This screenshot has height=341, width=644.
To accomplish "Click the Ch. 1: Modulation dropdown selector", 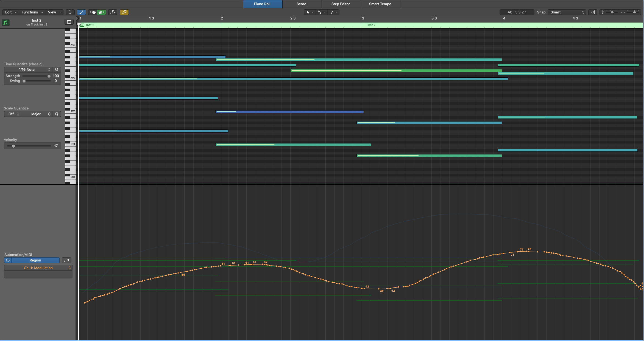I will coord(38,268).
